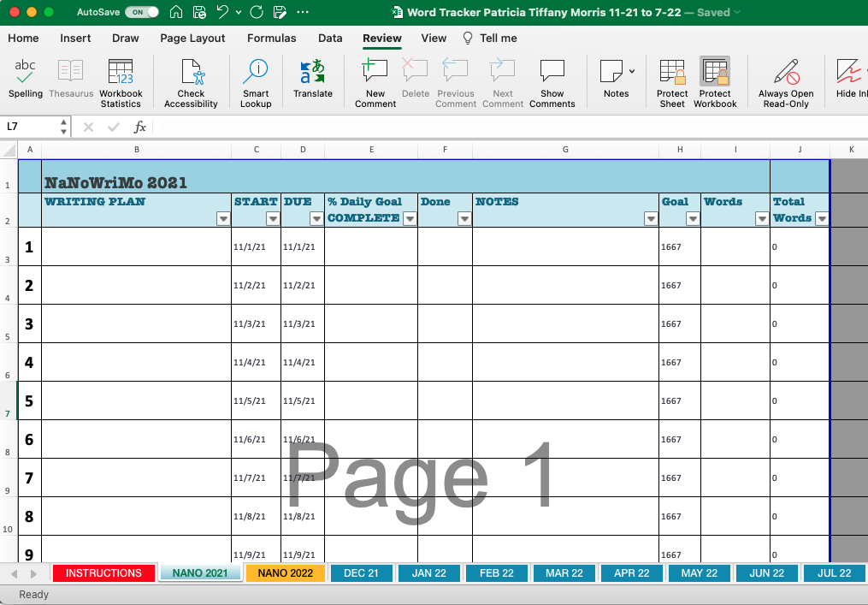Open the DUE column filter dropdown
The width and height of the screenshot is (868, 605).
point(316,218)
